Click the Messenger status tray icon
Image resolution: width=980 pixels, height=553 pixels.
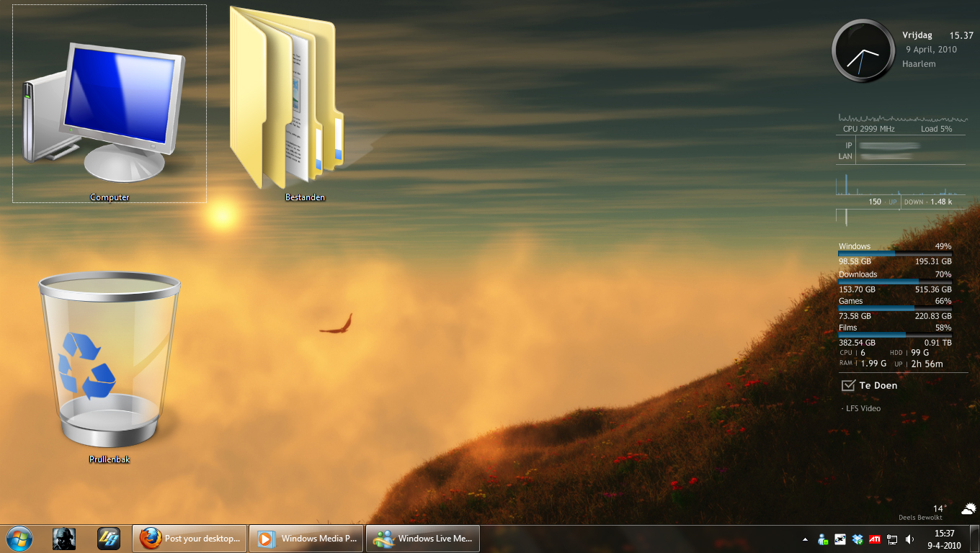[x=823, y=539]
